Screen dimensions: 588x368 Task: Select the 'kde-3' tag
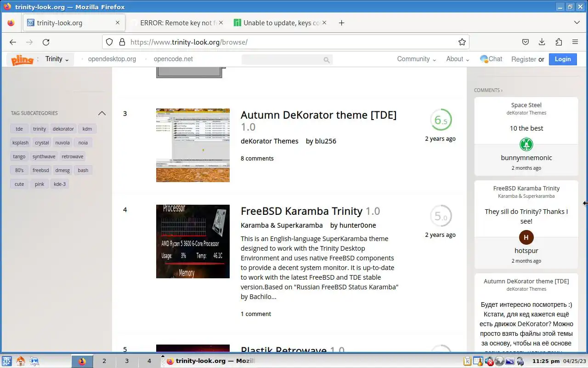(x=60, y=184)
